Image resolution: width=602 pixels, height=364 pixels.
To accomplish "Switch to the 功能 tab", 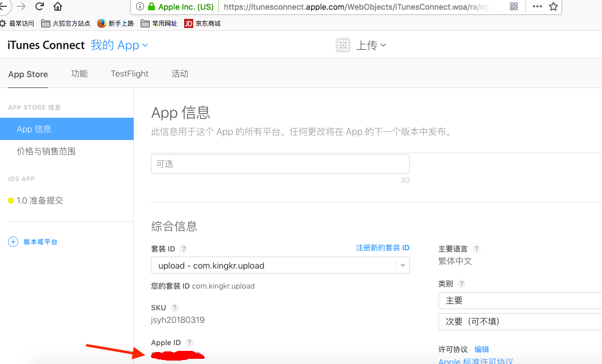I will click(79, 74).
